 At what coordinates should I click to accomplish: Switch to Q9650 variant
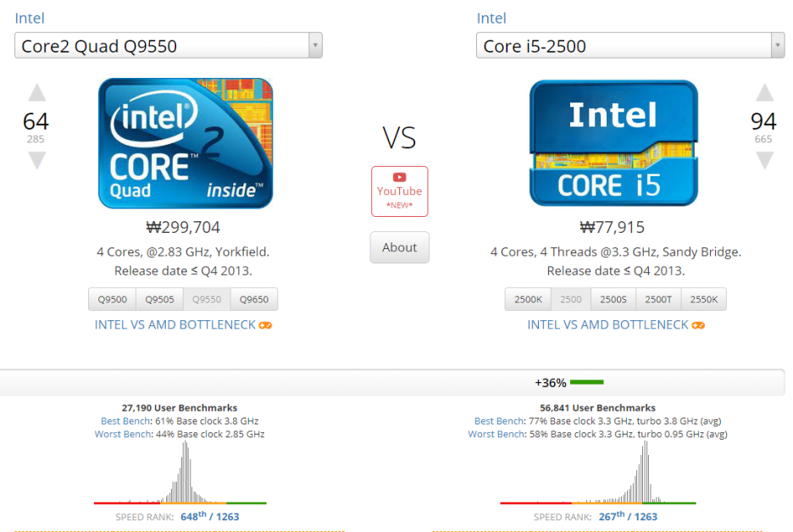pos(253,300)
